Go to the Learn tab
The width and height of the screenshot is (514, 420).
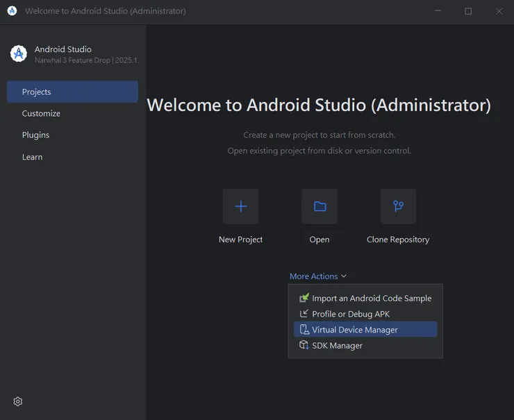[32, 157]
